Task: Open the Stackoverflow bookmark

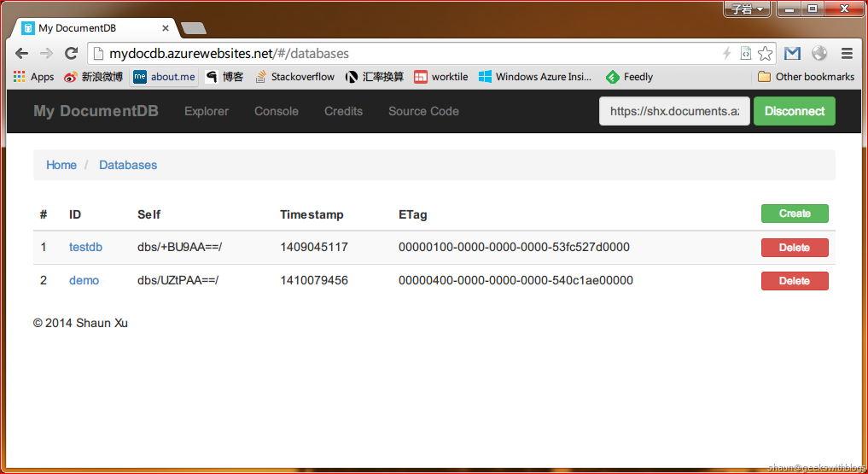Action: click(x=294, y=77)
